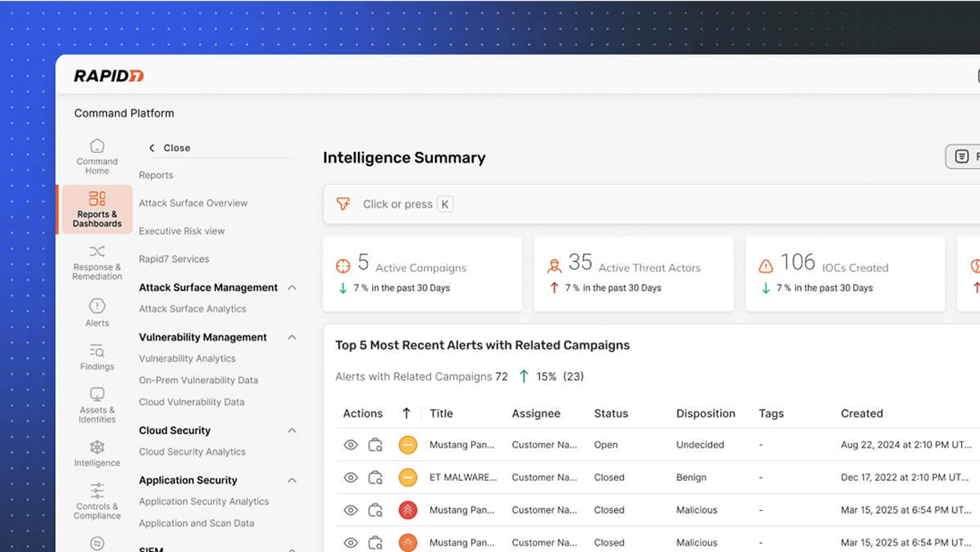Click the filter search field
This screenshot has width=980, height=552.
tap(651, 204)
